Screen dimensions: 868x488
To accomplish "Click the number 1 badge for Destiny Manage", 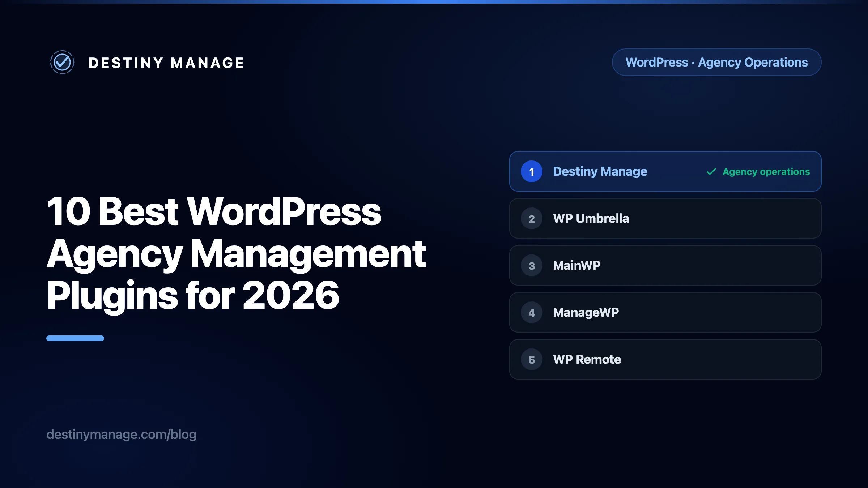I will [x=532, y=171].
